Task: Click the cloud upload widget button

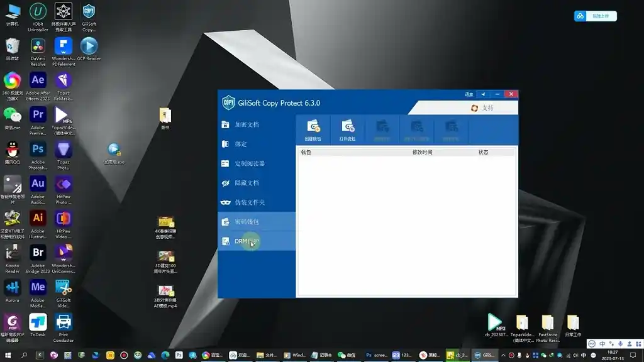Action: [596, 16]
